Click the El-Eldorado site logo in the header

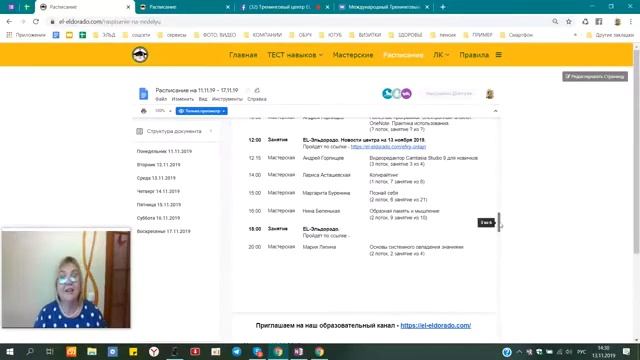(140, 55)
